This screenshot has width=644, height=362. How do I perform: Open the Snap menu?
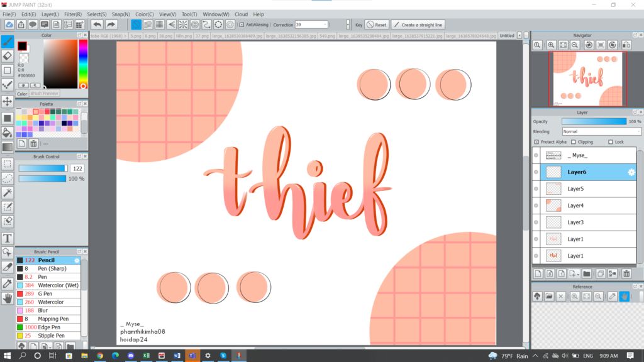point(121,14)
